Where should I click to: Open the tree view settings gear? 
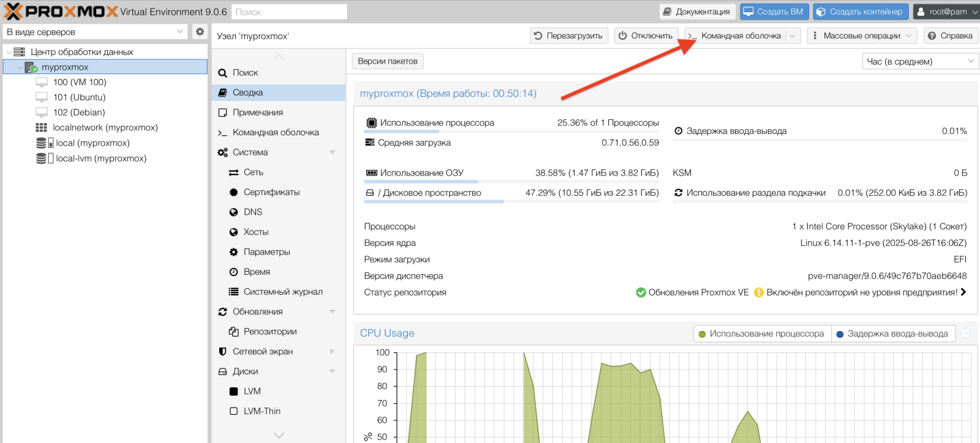(x=200, y=32)
